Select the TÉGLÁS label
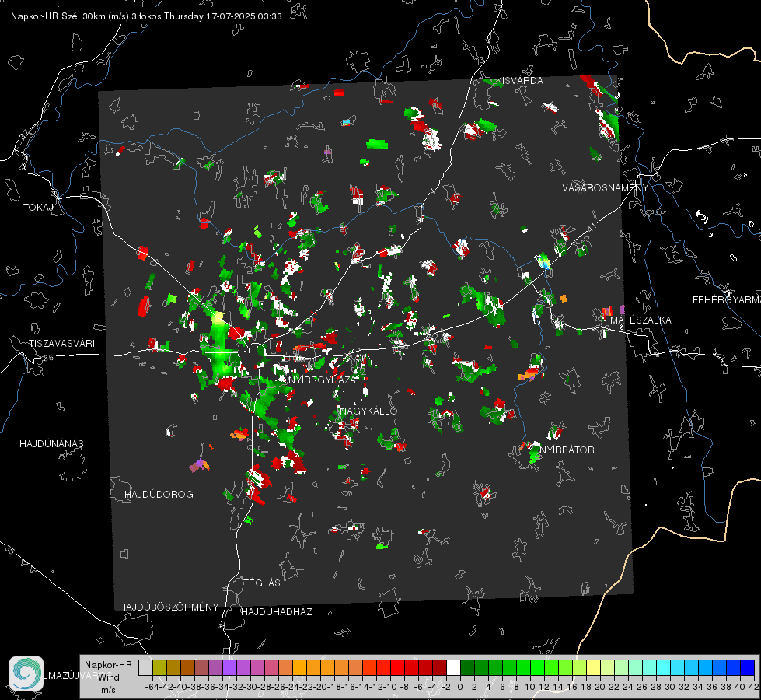761x700 pixels. (262, 583)
